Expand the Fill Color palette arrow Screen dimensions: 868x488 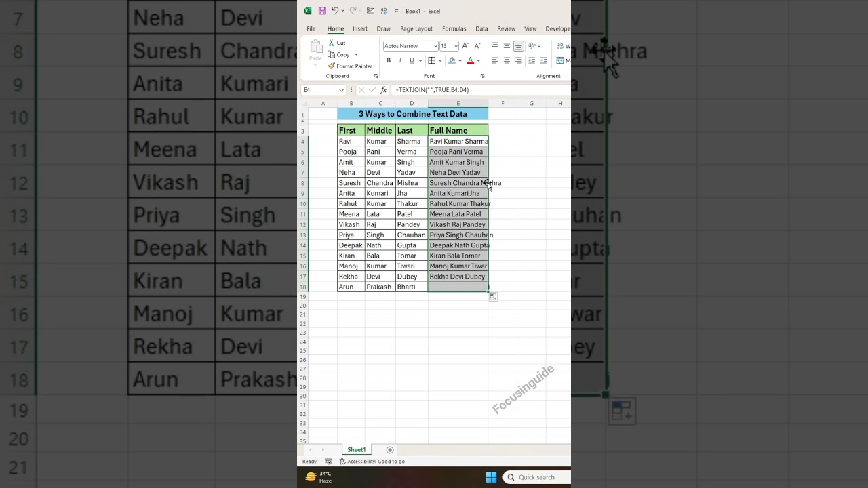[x=460, y=60]
